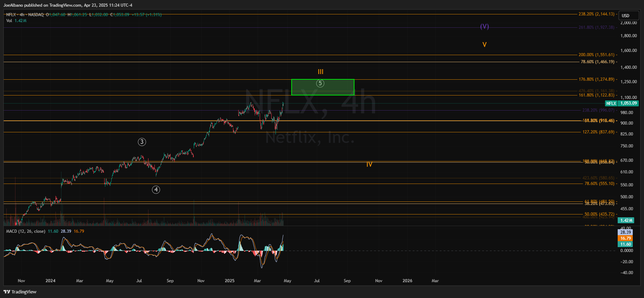Click the open value O1,047.60
The image size is (644, 298).
tap(55, 15)
